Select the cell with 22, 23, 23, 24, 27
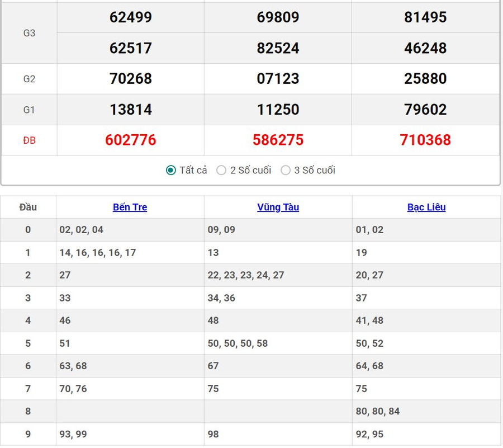The width and height of the screenshot is (503, 448). coord(246,275)
